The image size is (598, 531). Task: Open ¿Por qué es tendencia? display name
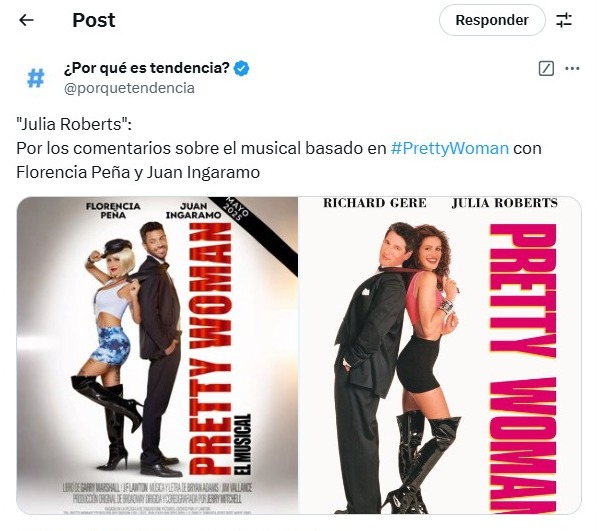click(146, 68)
